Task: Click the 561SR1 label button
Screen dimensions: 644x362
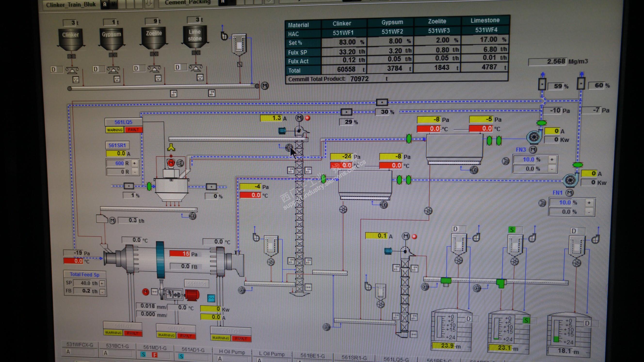Action: click(x=117, y=145)
